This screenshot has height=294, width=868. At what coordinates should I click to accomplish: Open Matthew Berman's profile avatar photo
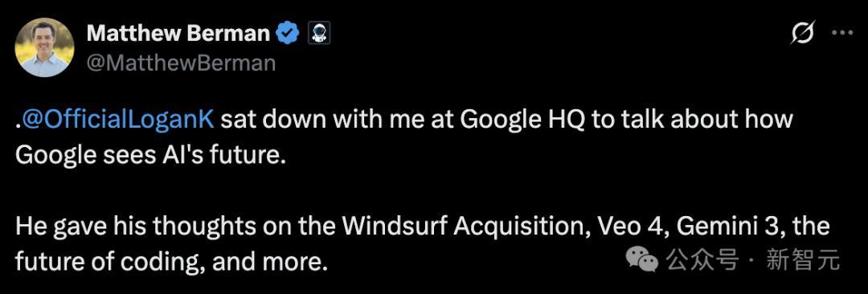[45, 47]
